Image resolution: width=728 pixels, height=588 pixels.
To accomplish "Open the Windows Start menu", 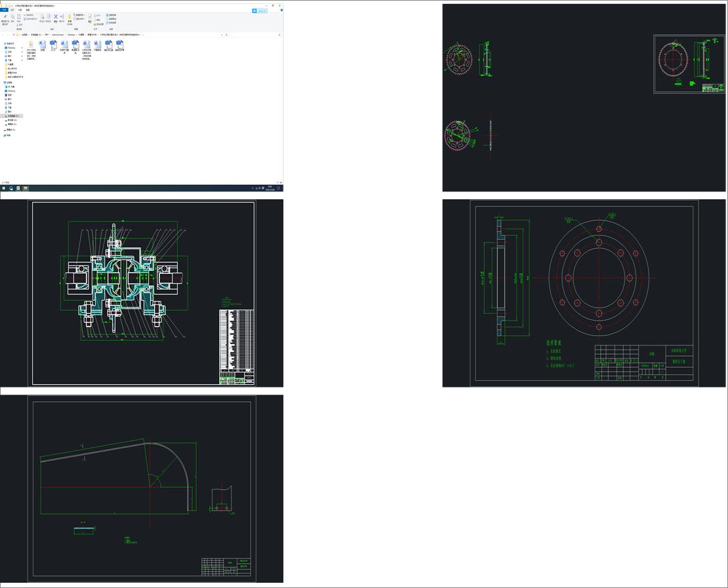I will [3, 188].
